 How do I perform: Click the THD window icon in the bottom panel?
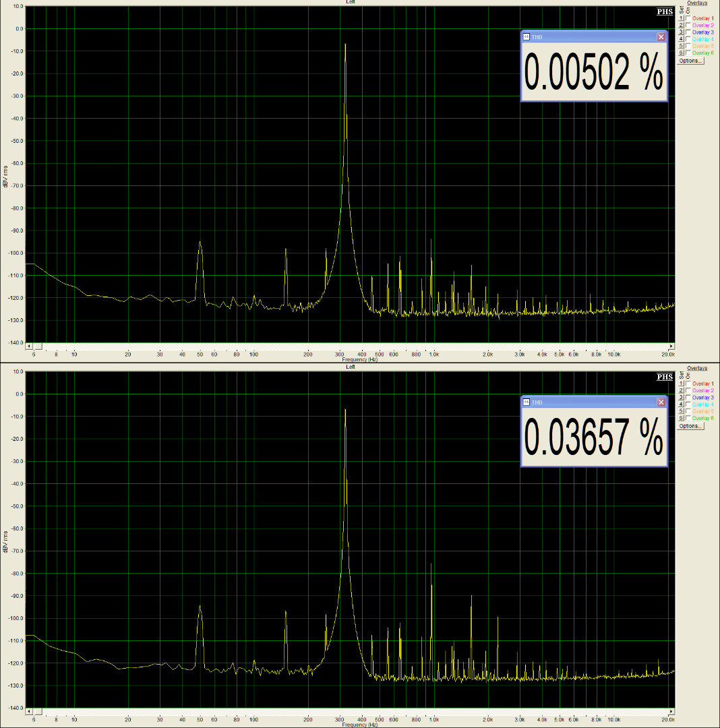pos(527,402)
